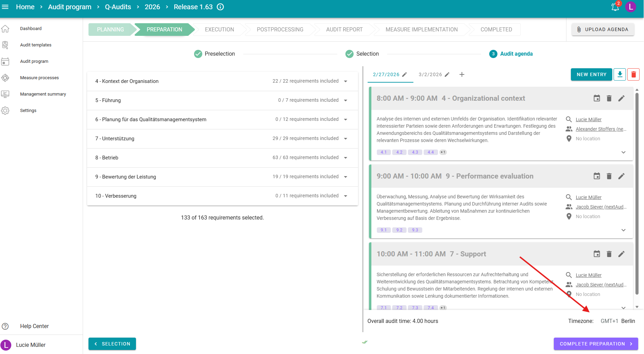Expand the 8 - Betrieb requirements row
The height and width of the screenshot is (354, 644).
[345, 158]
